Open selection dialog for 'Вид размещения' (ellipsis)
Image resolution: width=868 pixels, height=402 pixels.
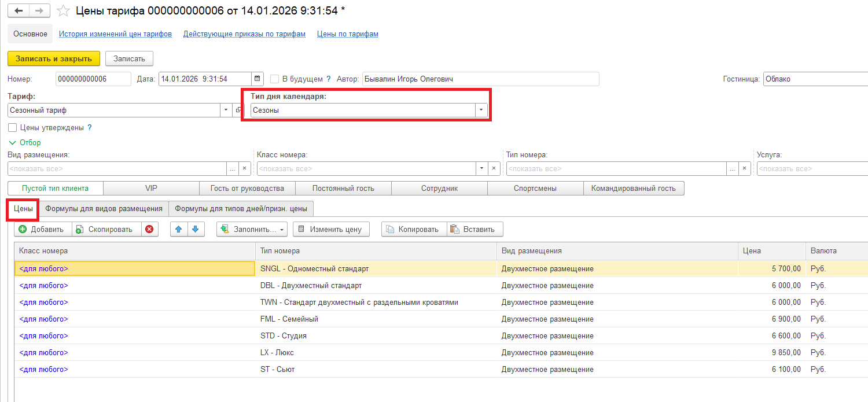click(232, 168)
